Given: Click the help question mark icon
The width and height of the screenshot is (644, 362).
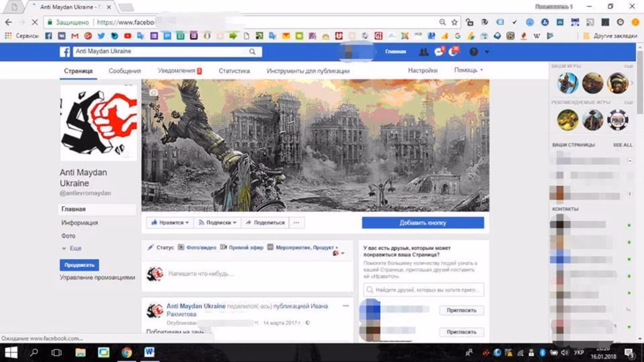Looking at the screenshot, I should (x=473, y=52).
